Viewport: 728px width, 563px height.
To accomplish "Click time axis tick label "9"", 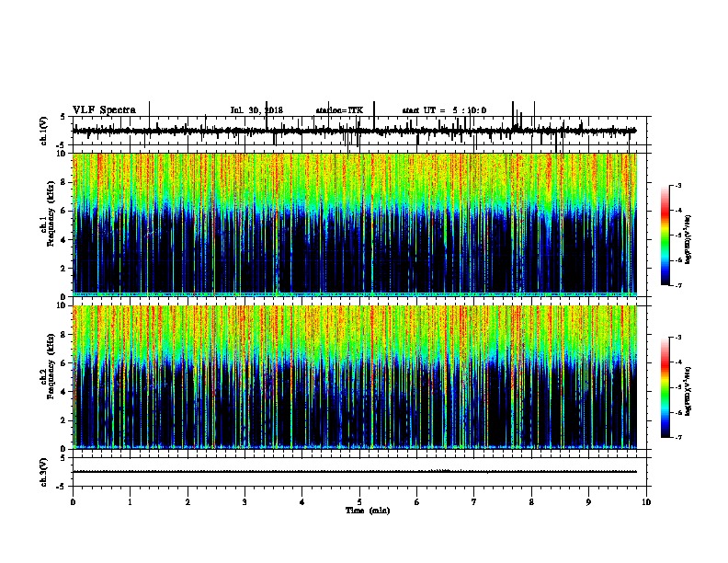I will 588,502.
